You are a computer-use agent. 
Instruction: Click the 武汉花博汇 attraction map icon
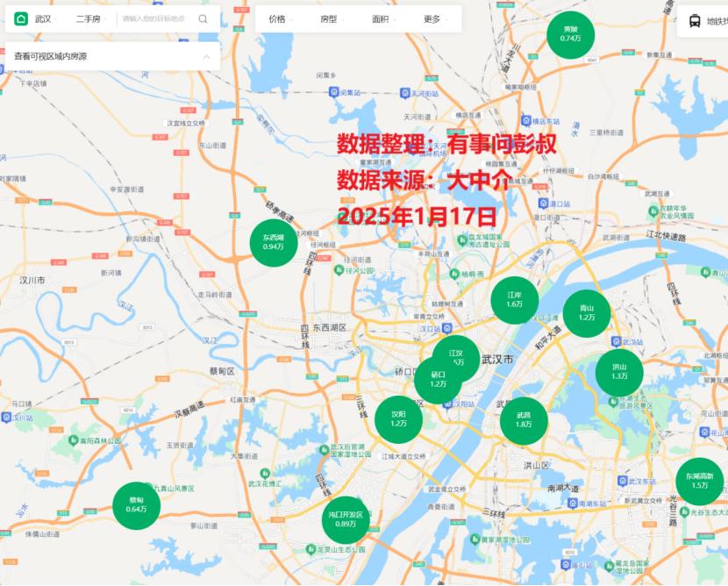pos(263,474)
